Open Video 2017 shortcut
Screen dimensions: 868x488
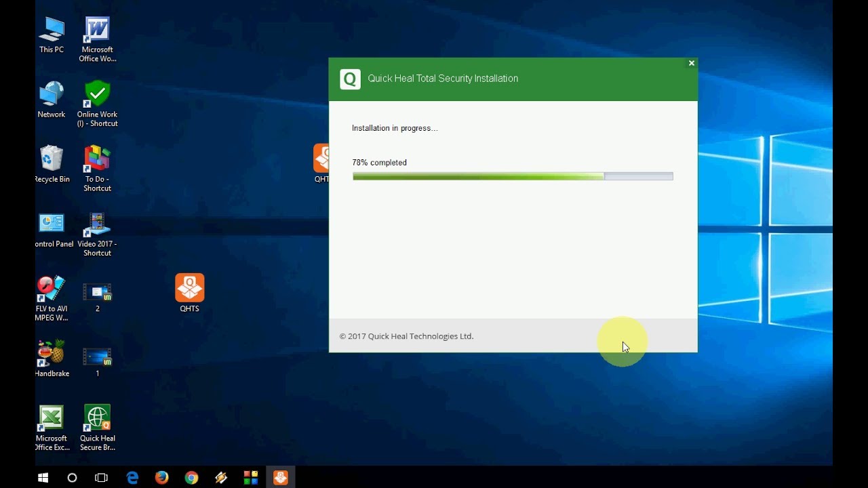(x=97, y=234)
